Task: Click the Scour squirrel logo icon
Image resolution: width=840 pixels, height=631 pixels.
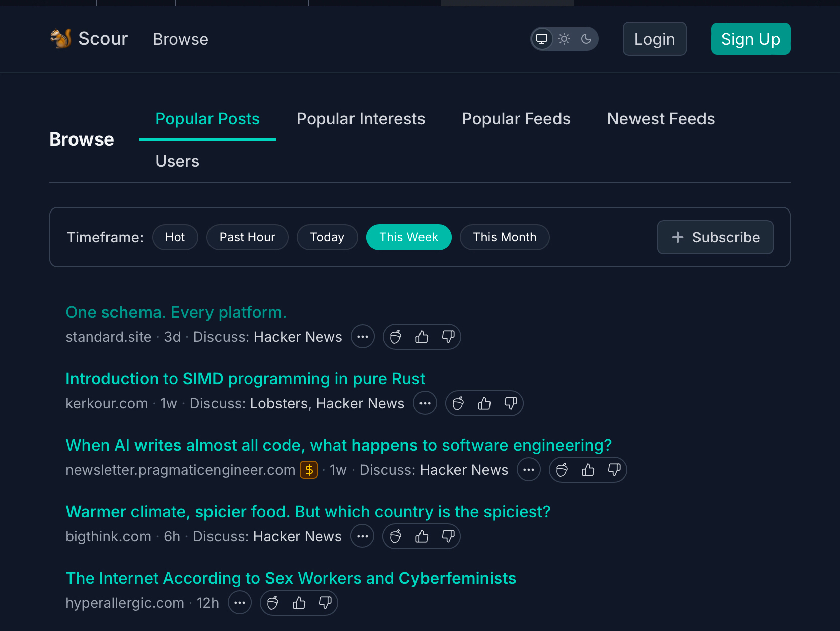Action: 60,39
